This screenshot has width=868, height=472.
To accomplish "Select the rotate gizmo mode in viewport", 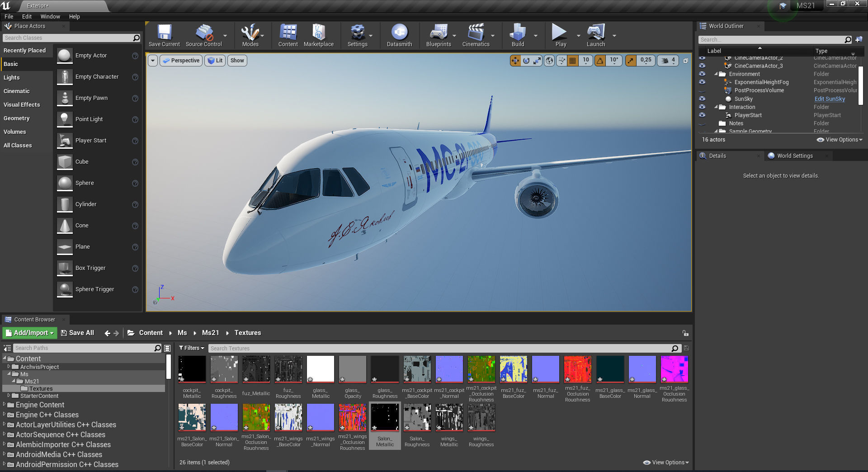I will [526, 61].
